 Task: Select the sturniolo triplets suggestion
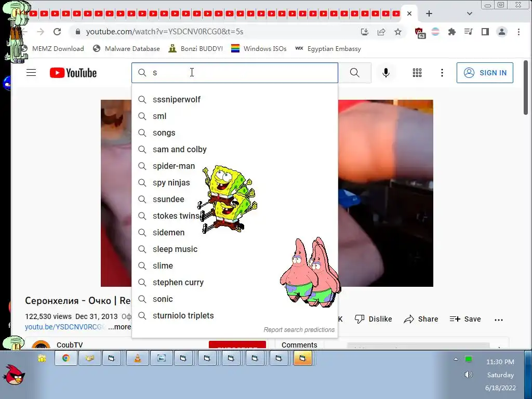[x=235, y=315]
